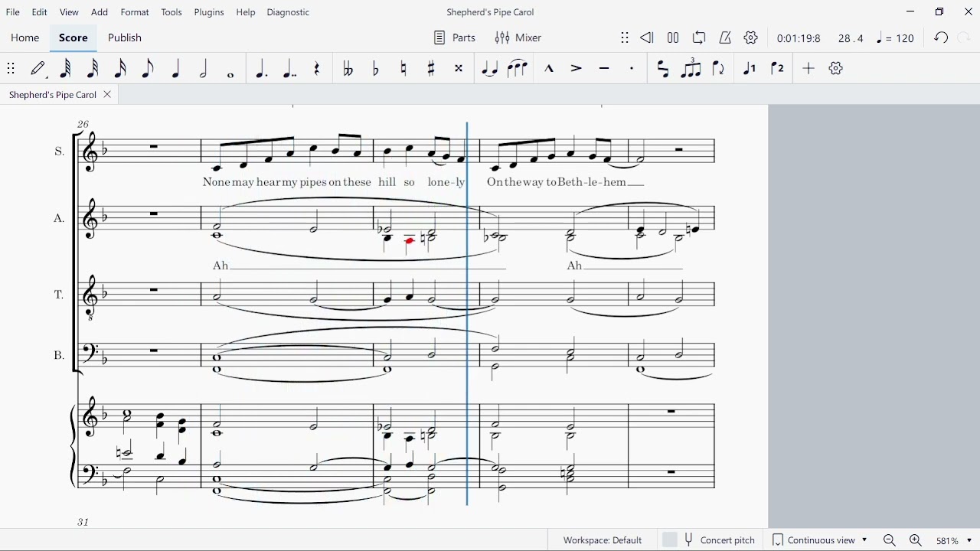Insert a triplet tuplet
Viewport: 980px width, 551px height.
(x=691, y=68)
